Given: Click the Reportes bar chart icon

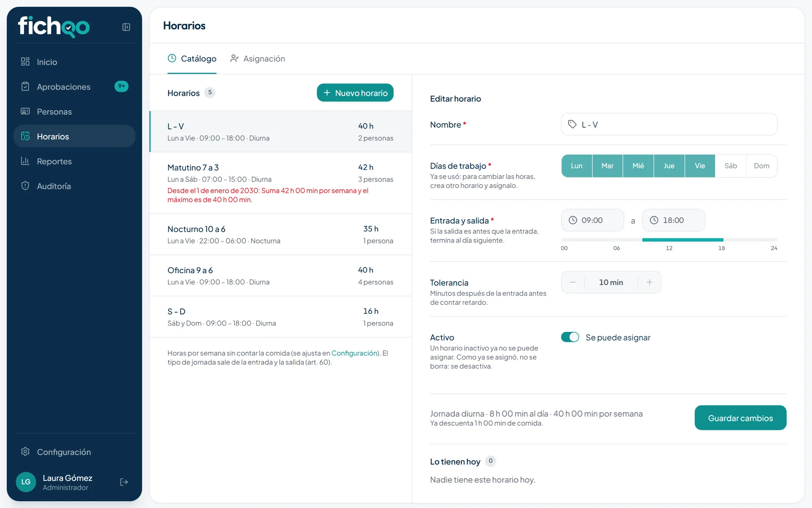Looking at the screenshot, I should tap(25, 161).
